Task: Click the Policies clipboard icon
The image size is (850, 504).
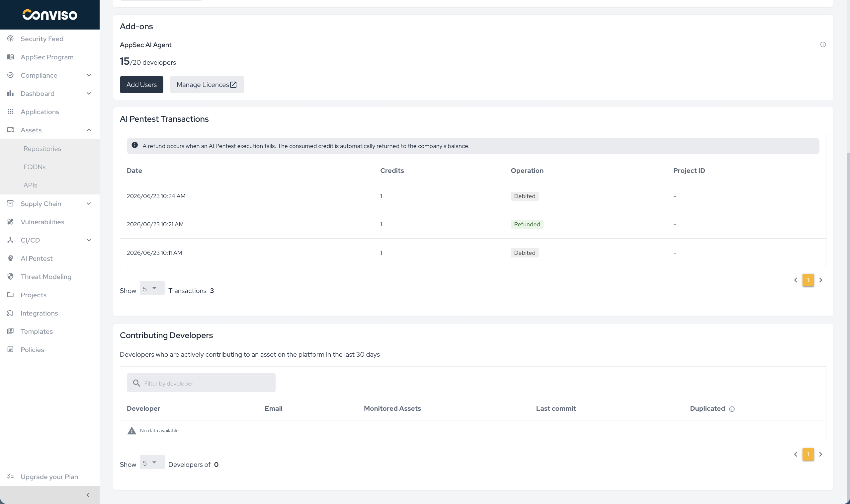Action: (11, 349)
